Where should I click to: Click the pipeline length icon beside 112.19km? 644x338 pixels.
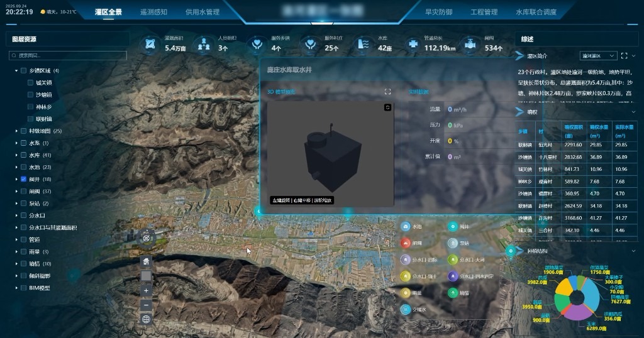[x=413, y=44]
